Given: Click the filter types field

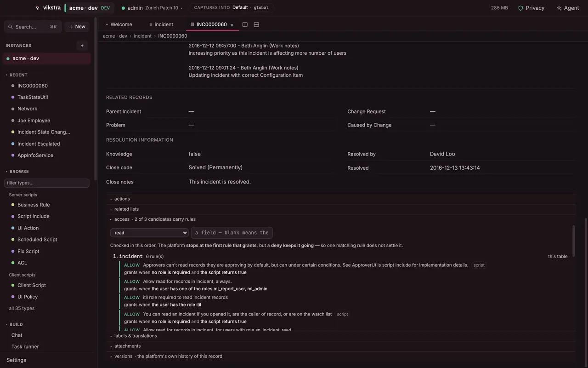Looking at the screenshot, I should (46, 183).
